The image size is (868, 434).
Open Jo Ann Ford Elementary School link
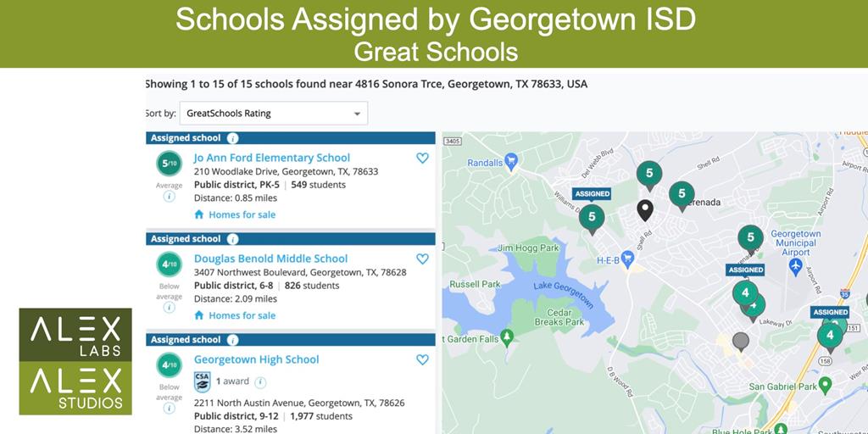pos(272,158)
